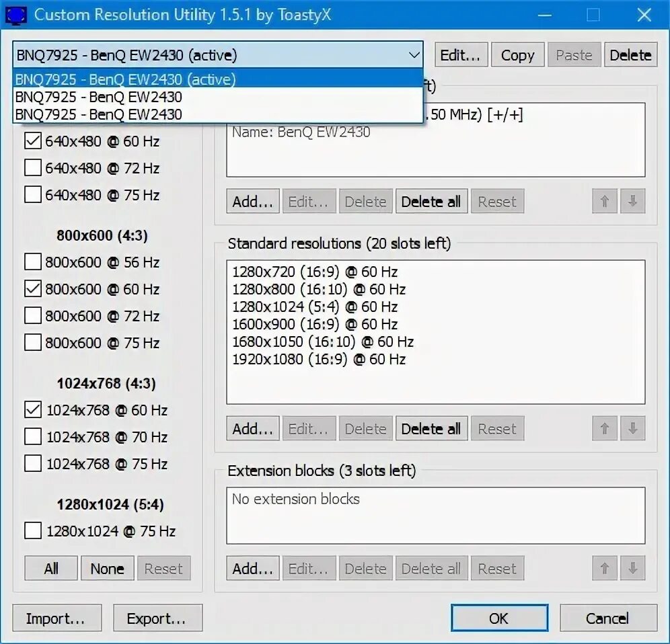Select 1280x1024 (5:4) @ 60 Hz
This screenshot has height=644, width=670.
pos(315,307)
